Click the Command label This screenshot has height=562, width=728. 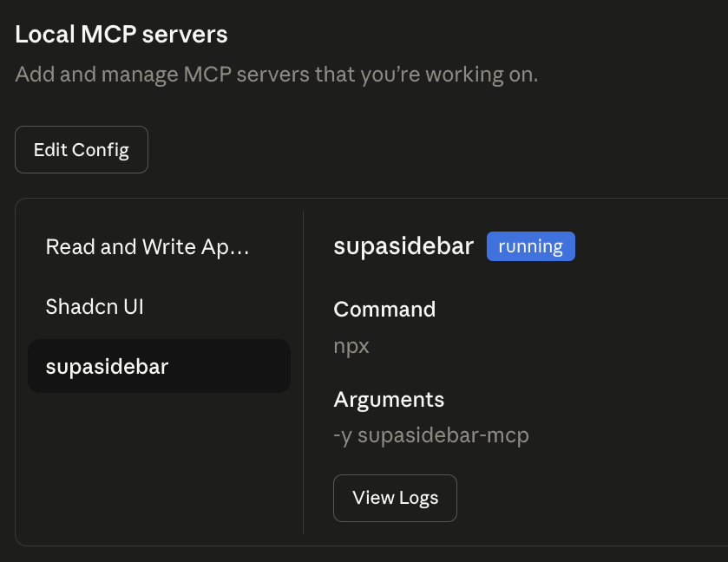click(384, 309)
